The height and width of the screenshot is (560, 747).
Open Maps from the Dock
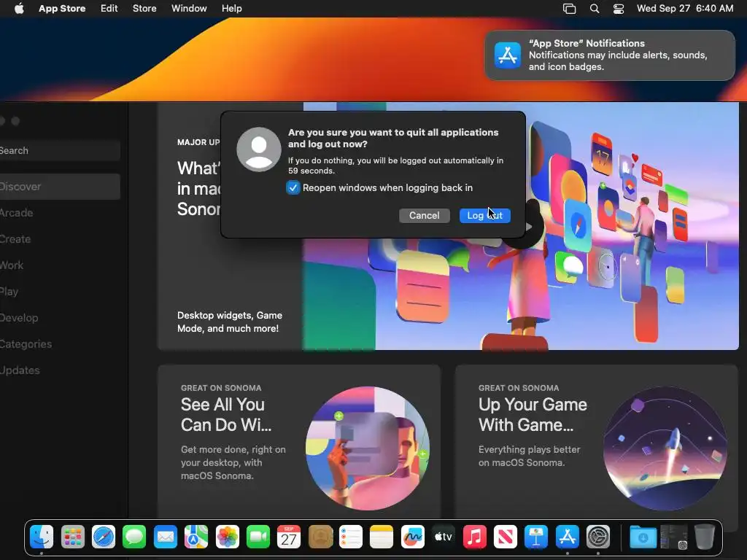(x=196, y=537)
